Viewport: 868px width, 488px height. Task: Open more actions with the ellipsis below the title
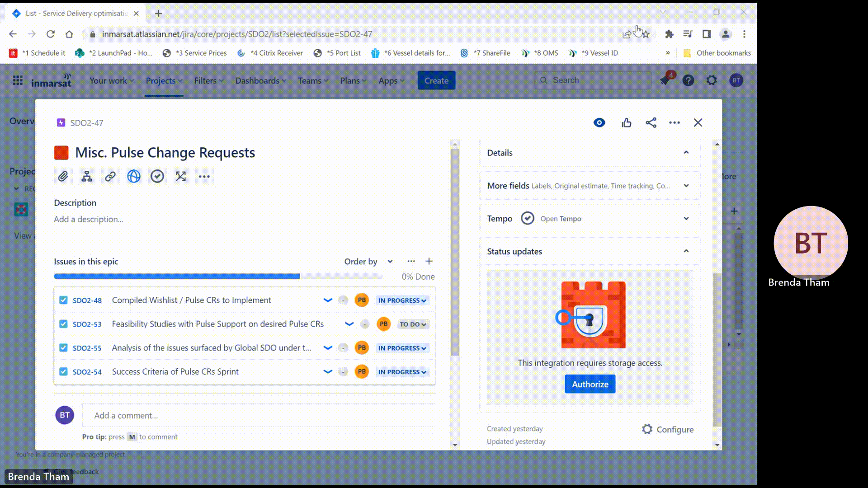point(204,176)
